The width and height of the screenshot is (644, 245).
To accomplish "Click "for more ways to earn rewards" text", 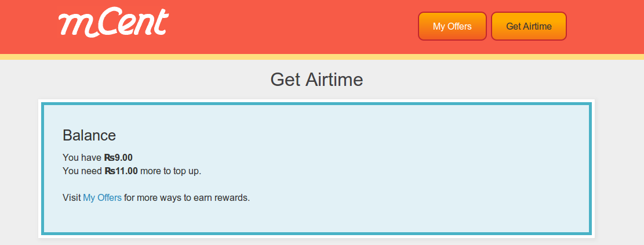I will [187, 197].
